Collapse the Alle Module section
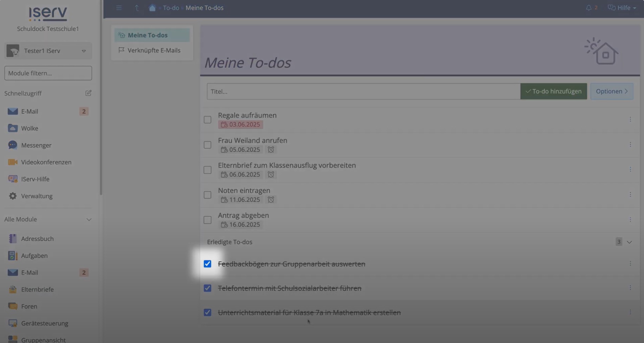The image size is (644, 343). [89, 219]
